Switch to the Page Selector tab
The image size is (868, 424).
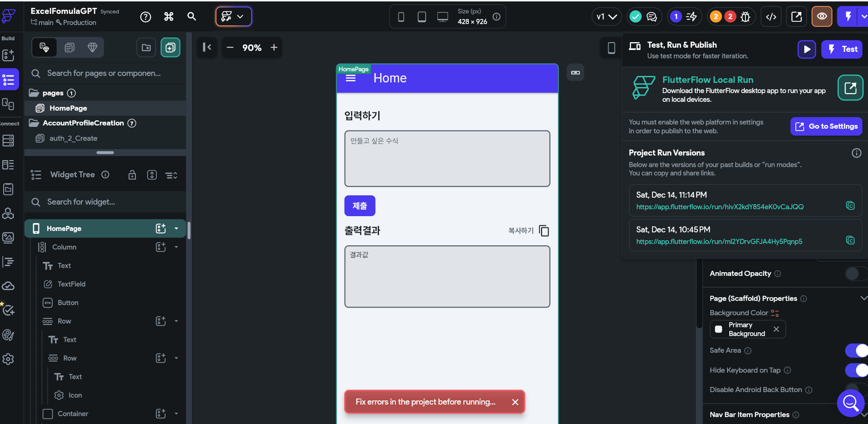(44, 47)
